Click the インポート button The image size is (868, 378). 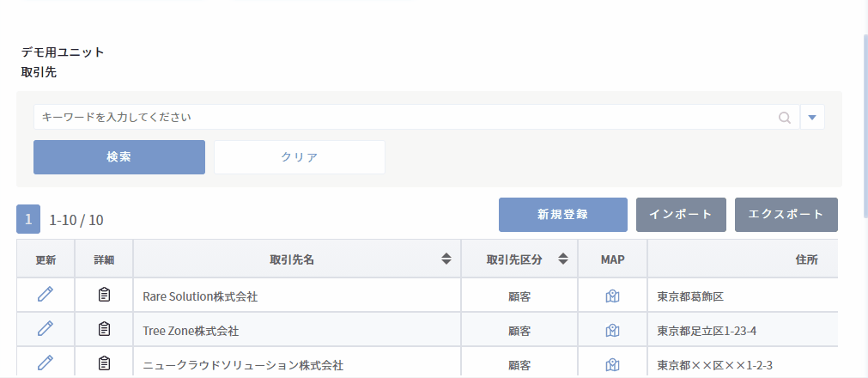pyautogui.click(x=681, y=215)
